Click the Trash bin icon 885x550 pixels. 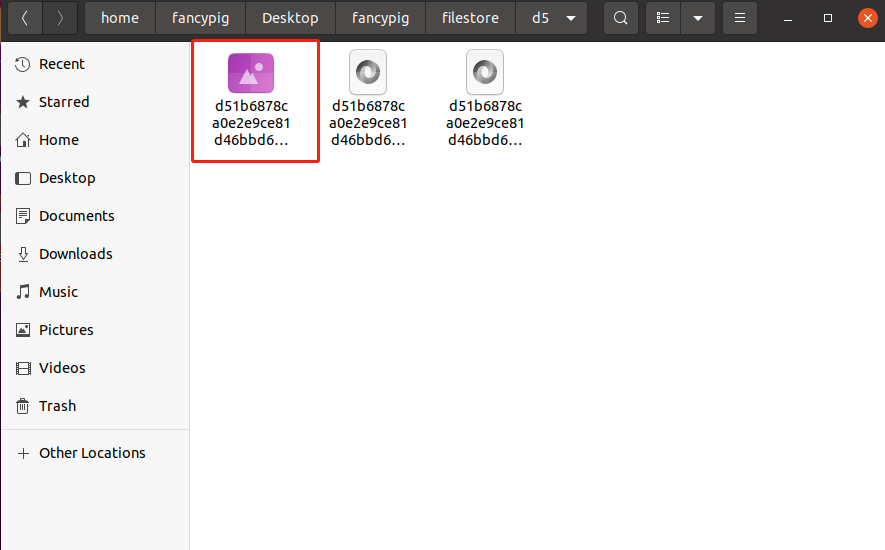pyautogui.click(x=23, y=406)
